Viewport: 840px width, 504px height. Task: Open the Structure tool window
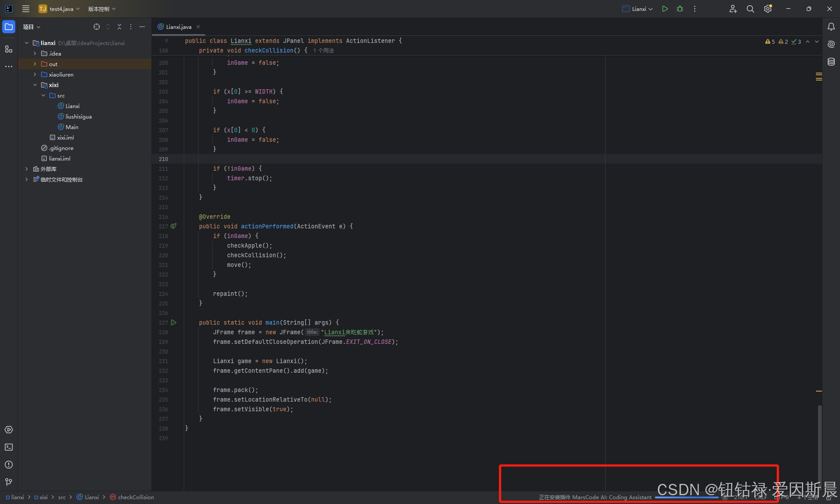click(9, 49)
